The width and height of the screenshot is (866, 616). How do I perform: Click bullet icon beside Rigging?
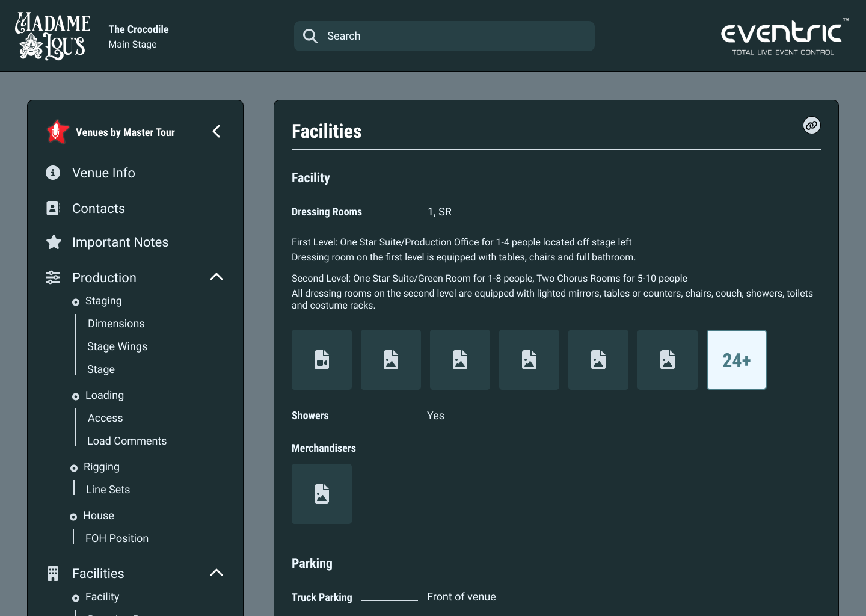coord(74,468)
